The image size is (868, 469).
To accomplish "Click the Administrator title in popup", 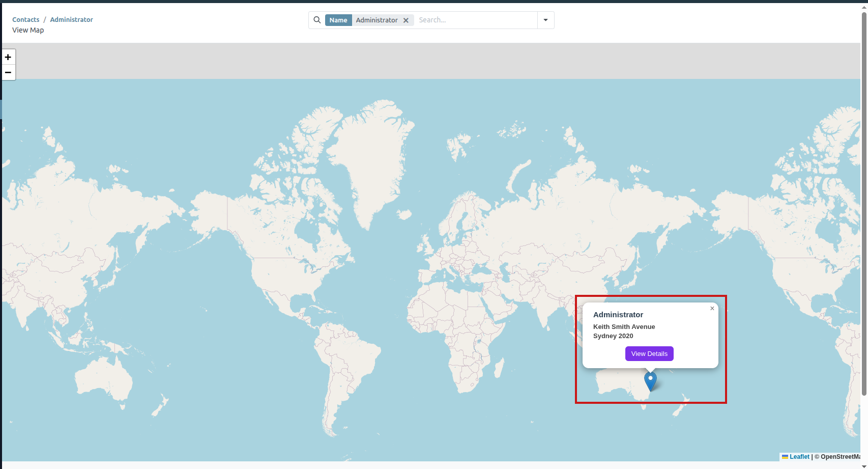I will (618, 315).
